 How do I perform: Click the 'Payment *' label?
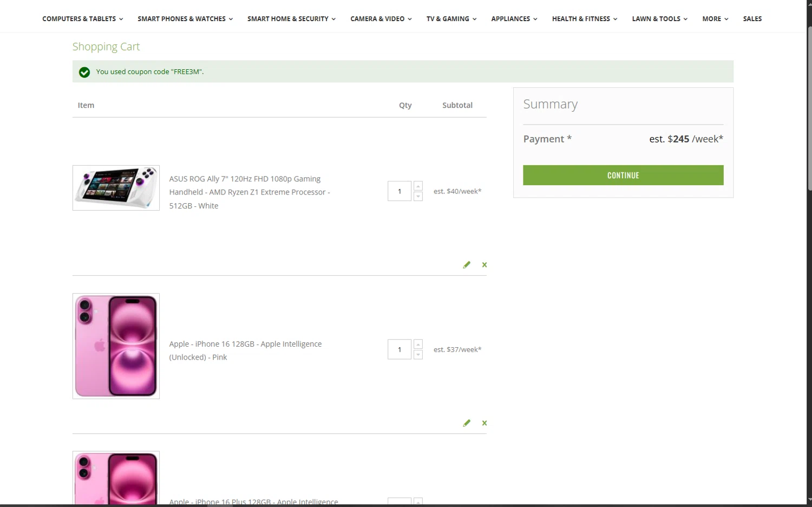(547, 139)
